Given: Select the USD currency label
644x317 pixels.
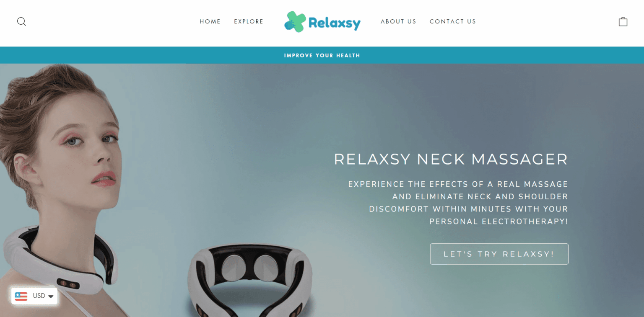Looking at the screenshot, I should [39, 296].
